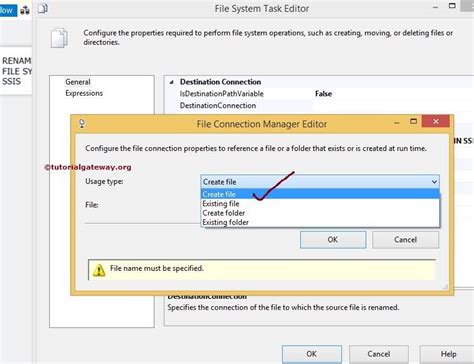474x364 pixels.
Task: Minimize the File Connection Manager Editor dialog
Action: click(x=397, y=123)
